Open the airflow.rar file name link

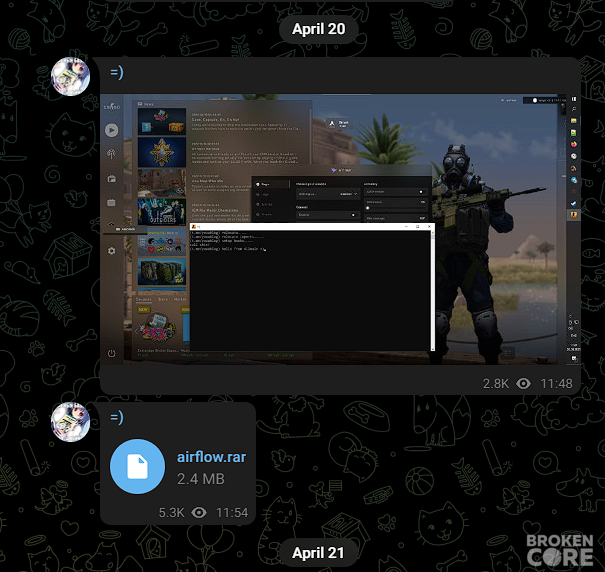[x=211, y=457]
